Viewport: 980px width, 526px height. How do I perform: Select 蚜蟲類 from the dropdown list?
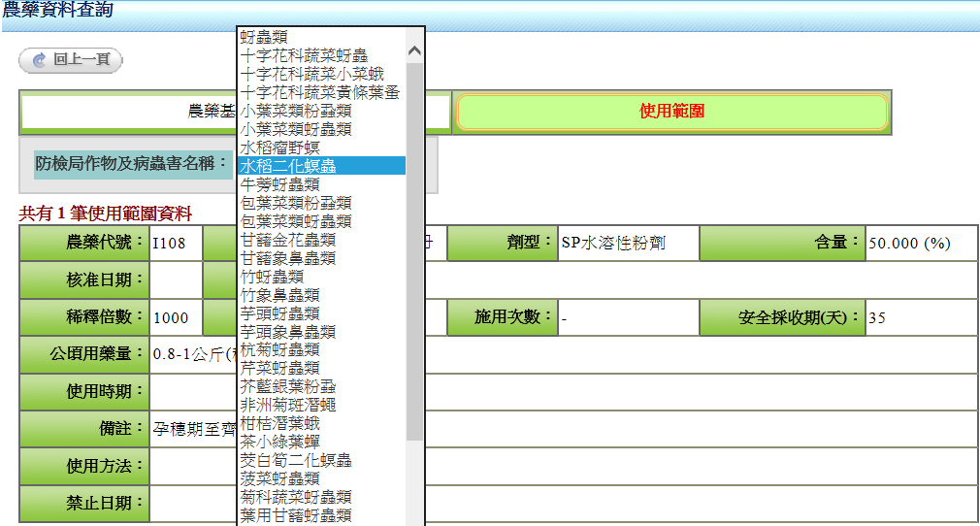pos(264,37)
